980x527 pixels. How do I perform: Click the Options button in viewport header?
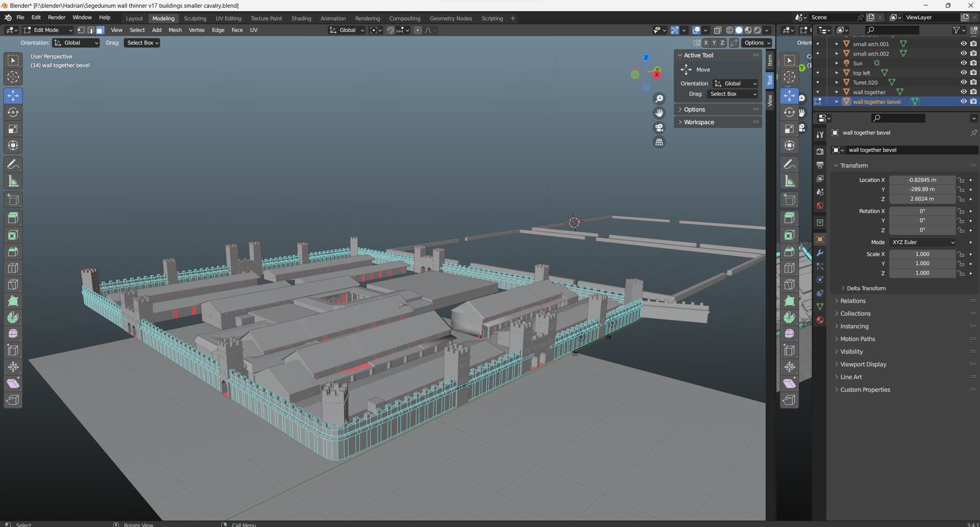[757, 43]
